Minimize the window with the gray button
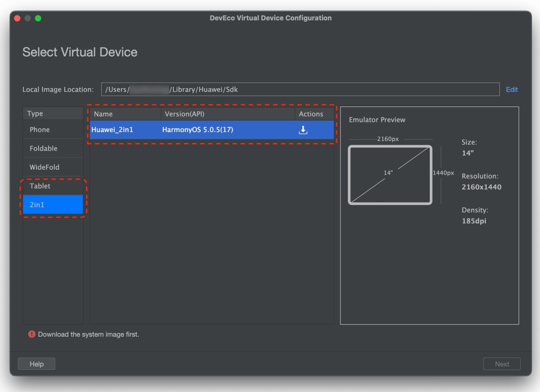 [x=28, y=18]
